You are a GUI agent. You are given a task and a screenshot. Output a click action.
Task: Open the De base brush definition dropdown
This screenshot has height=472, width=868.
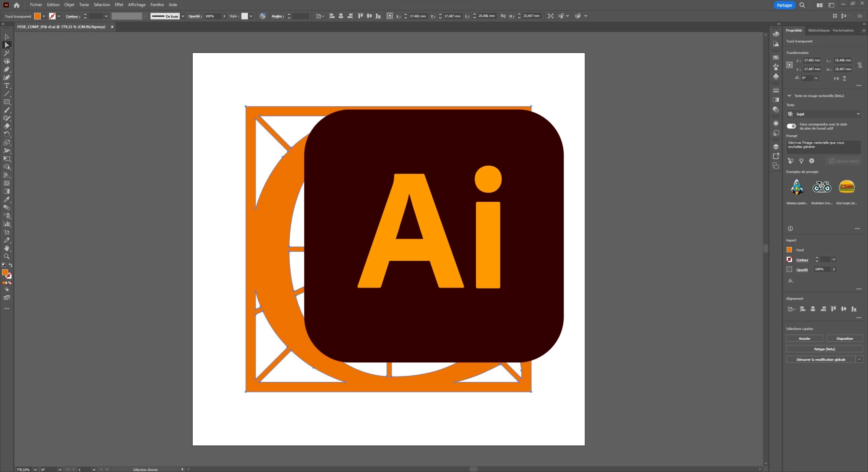coord(183,16)
